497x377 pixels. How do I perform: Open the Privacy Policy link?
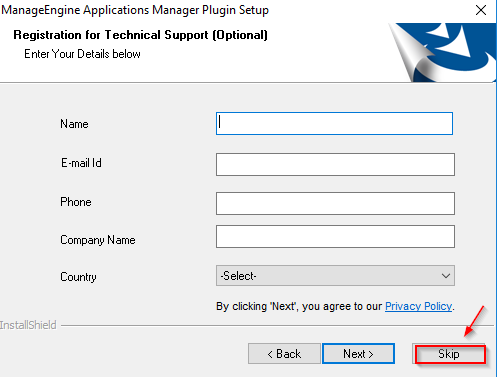(419, 306)
